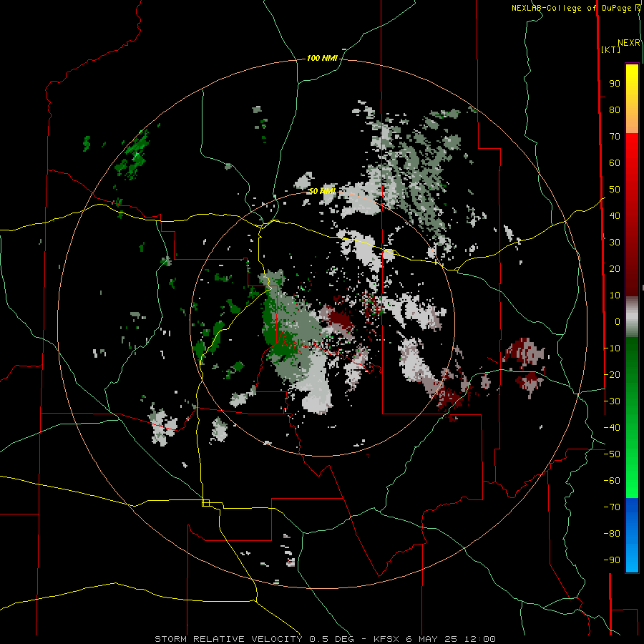
Task: Click the -90 tick label on scale
Action: click(612, 560)
